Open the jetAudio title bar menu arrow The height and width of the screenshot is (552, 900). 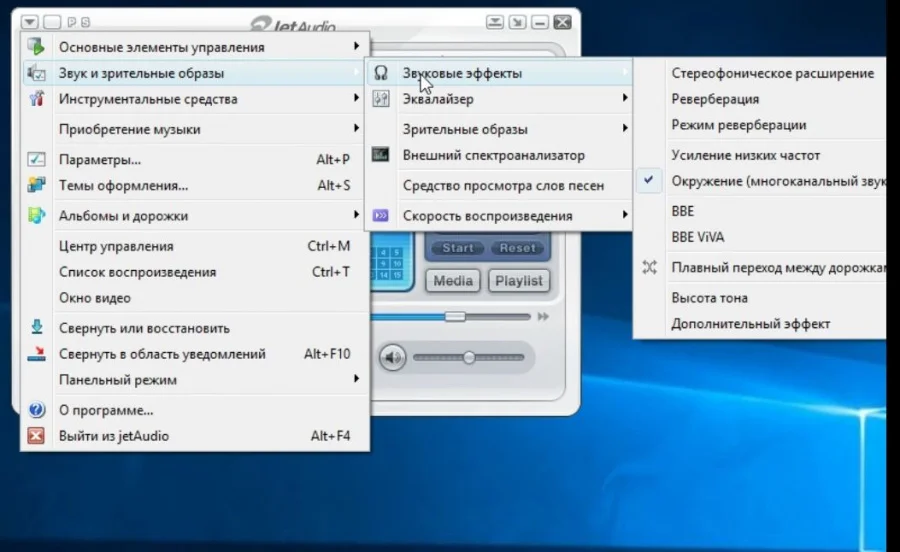30,22
